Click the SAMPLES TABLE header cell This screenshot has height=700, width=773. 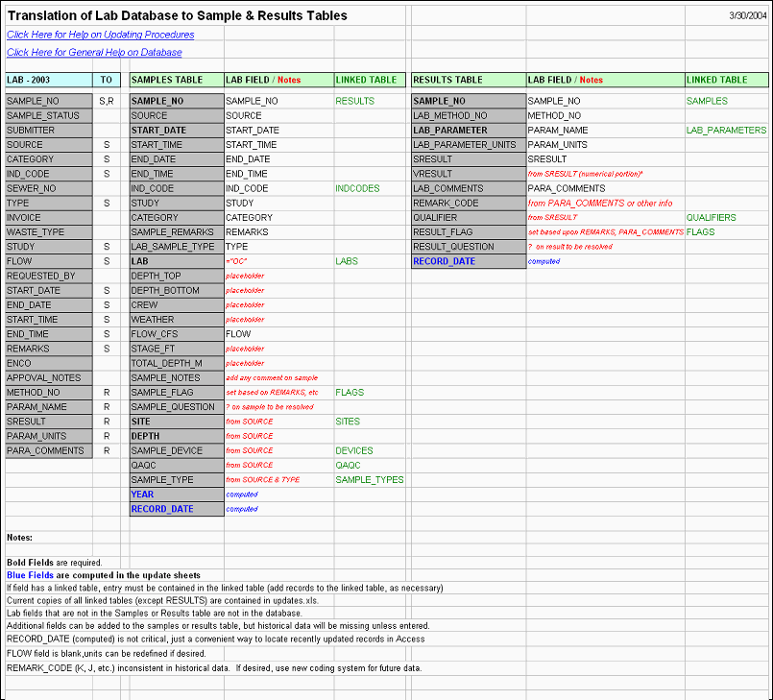[177, 80]
